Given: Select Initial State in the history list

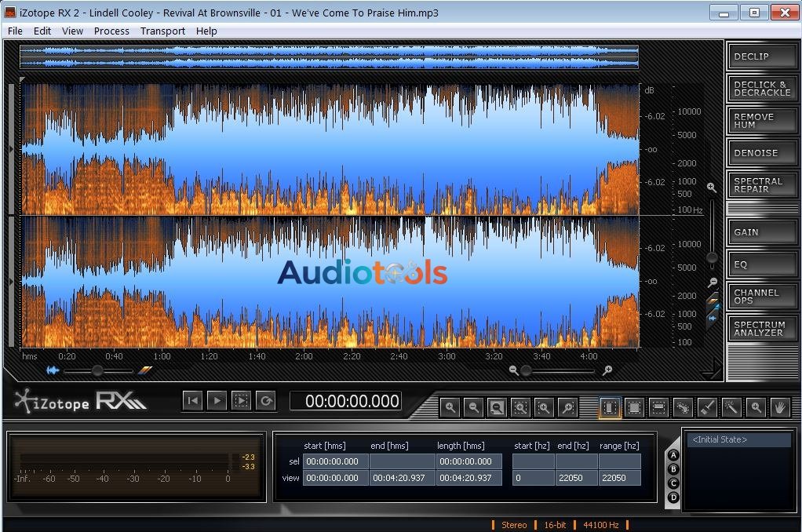Looking at the screenshot, I should point(720,439).
